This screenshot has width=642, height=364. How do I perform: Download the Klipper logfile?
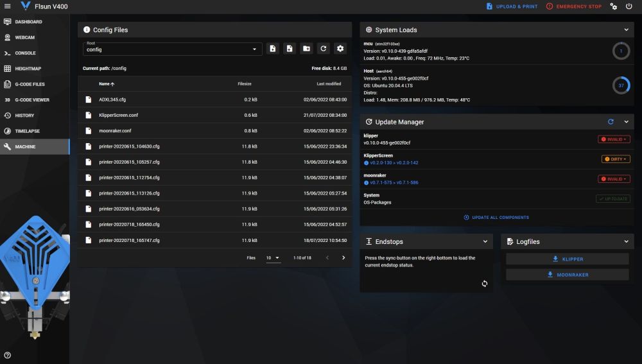pos(568,259)
